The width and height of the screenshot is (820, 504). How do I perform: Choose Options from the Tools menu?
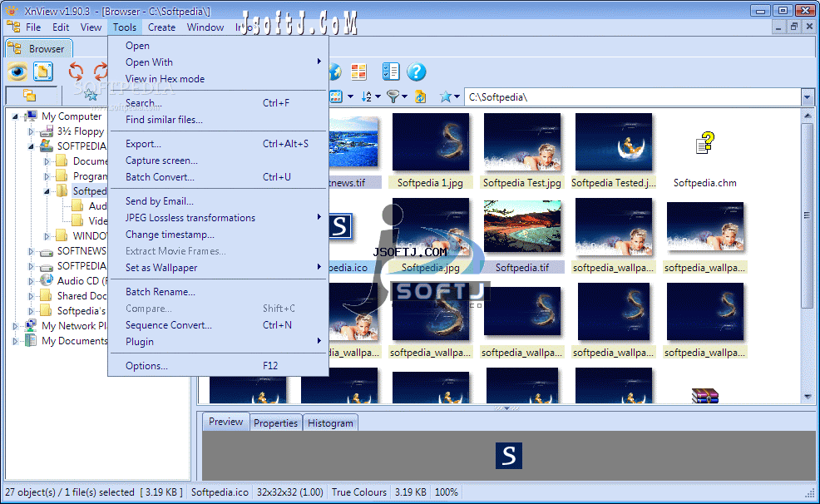click(x=218, y=366)
